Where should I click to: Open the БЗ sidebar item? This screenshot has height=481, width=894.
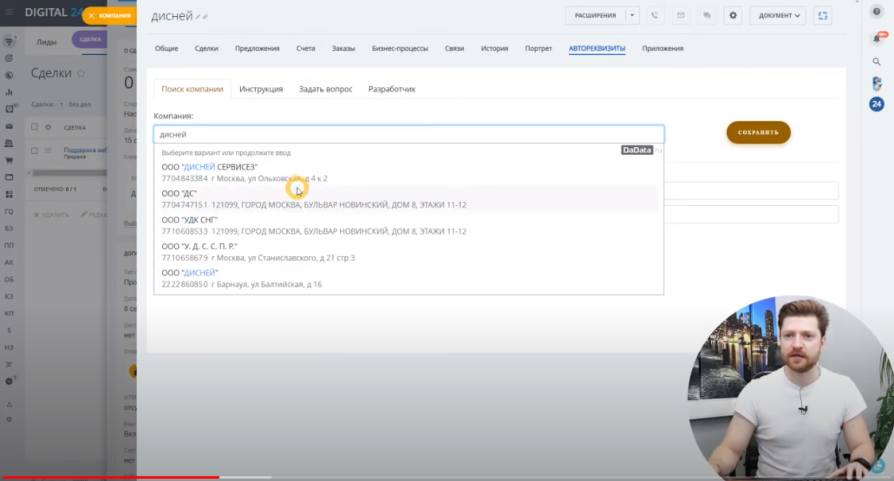click(x=9, y=229)
